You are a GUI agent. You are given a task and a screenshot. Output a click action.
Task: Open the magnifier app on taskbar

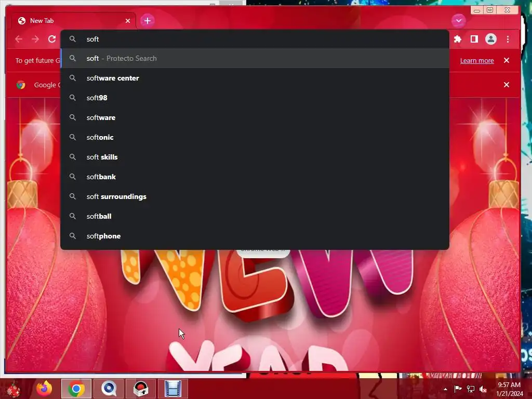[x=109, y=389]
